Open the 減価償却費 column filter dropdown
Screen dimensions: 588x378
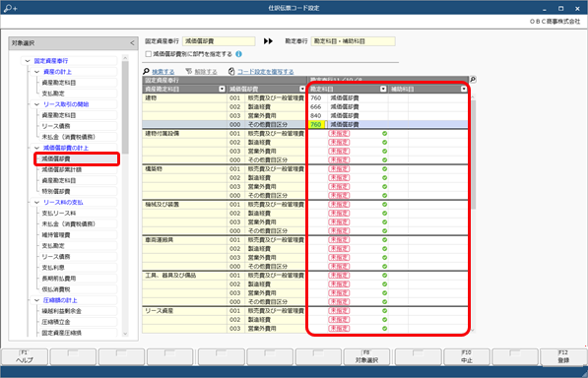coord(302,89)
